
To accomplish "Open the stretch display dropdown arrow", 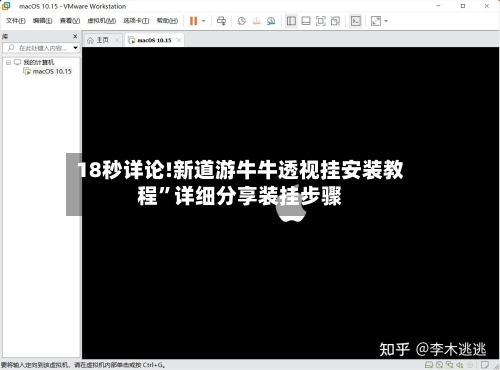I will click(386, 21).
